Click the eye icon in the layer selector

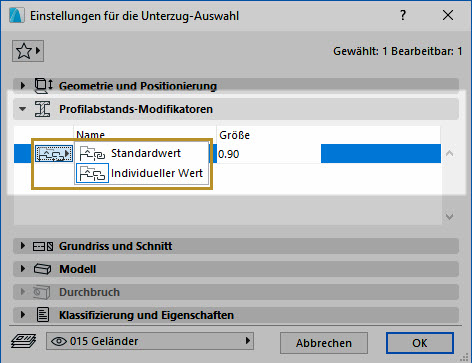coord(59,341)
